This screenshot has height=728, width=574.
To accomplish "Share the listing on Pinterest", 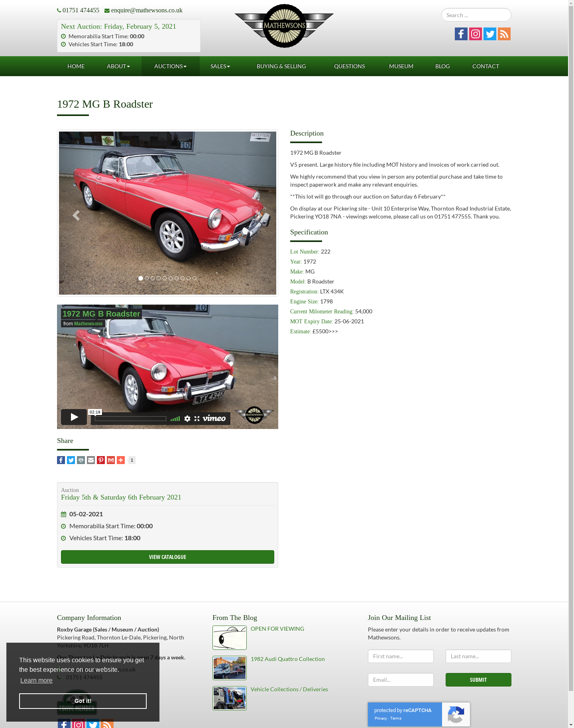I will coord(101,460).
